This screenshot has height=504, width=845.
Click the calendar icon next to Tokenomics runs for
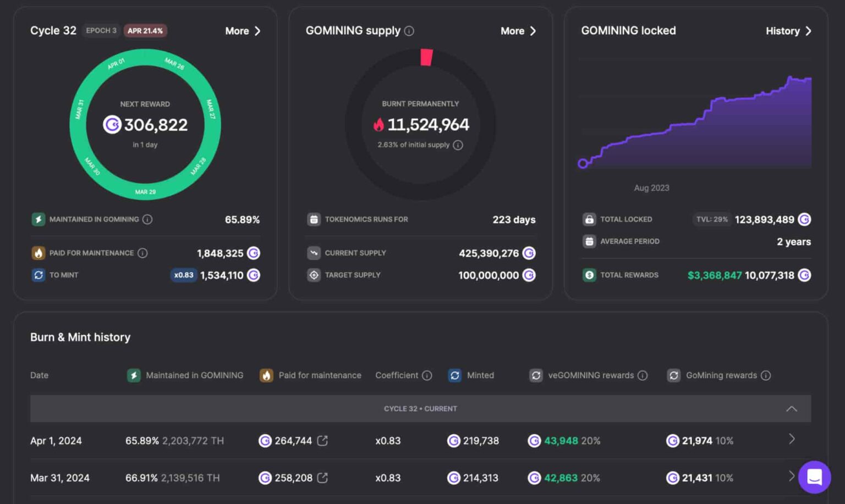click(x=314, y=219)
